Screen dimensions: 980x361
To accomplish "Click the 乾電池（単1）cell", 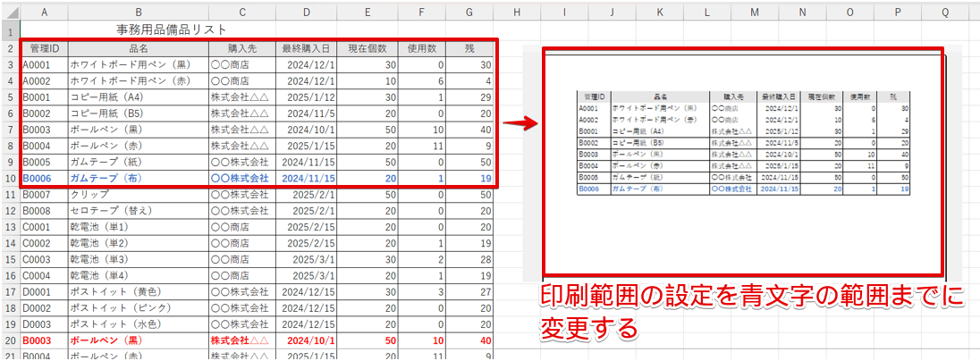I will tap(138, 227).
